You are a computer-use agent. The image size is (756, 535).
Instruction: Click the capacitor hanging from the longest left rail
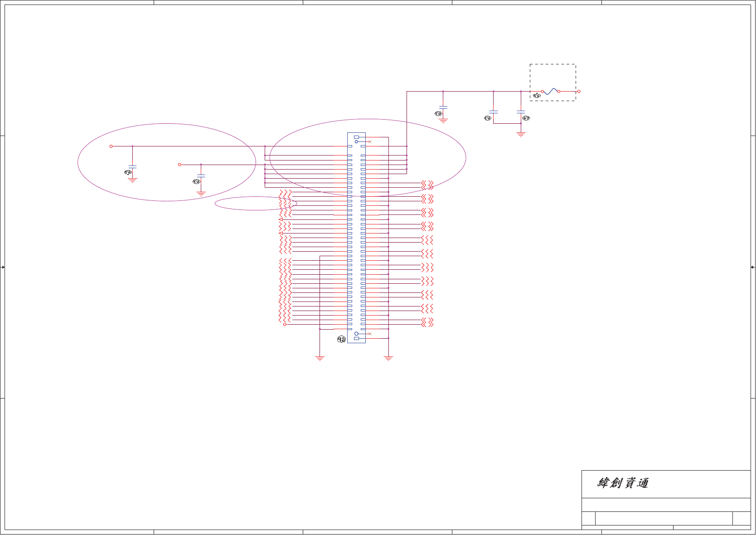click(x=132, y=167)
